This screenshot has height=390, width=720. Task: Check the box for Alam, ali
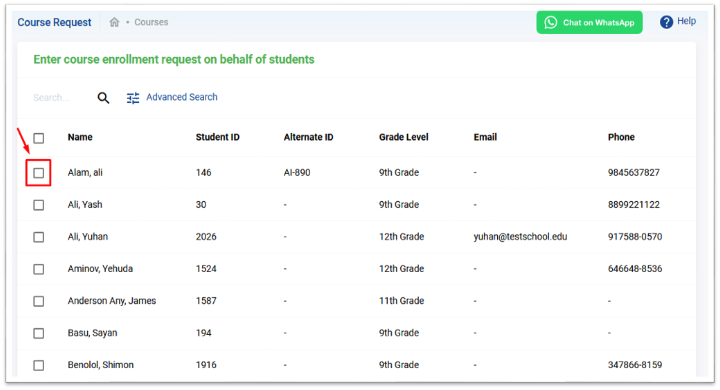(39, 173)
